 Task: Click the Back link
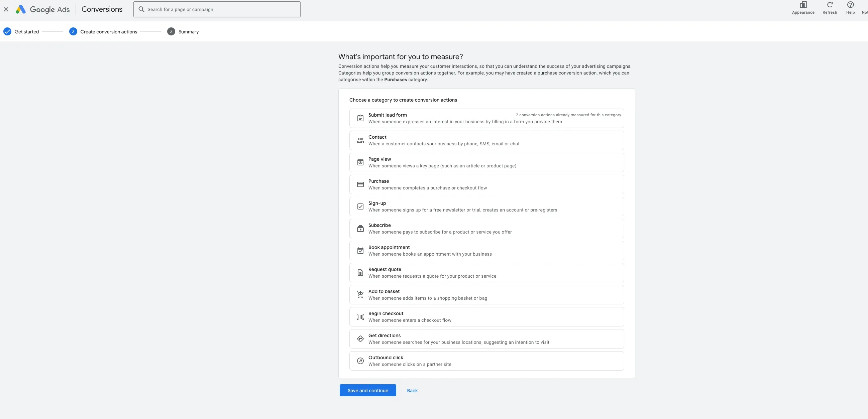click(x=412, y=390)
